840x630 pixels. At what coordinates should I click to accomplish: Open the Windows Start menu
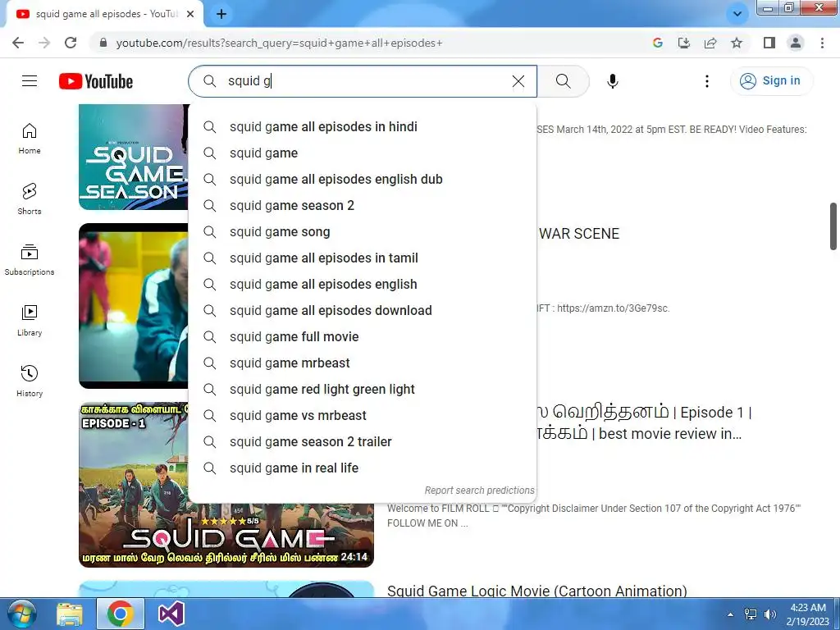click(x=21, y=614)
